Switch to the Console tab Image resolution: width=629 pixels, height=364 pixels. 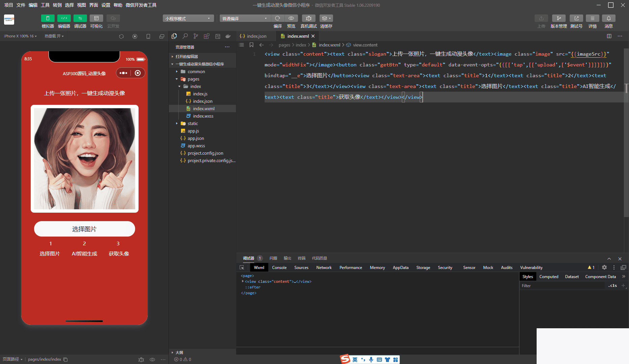[x=279, y=267]
